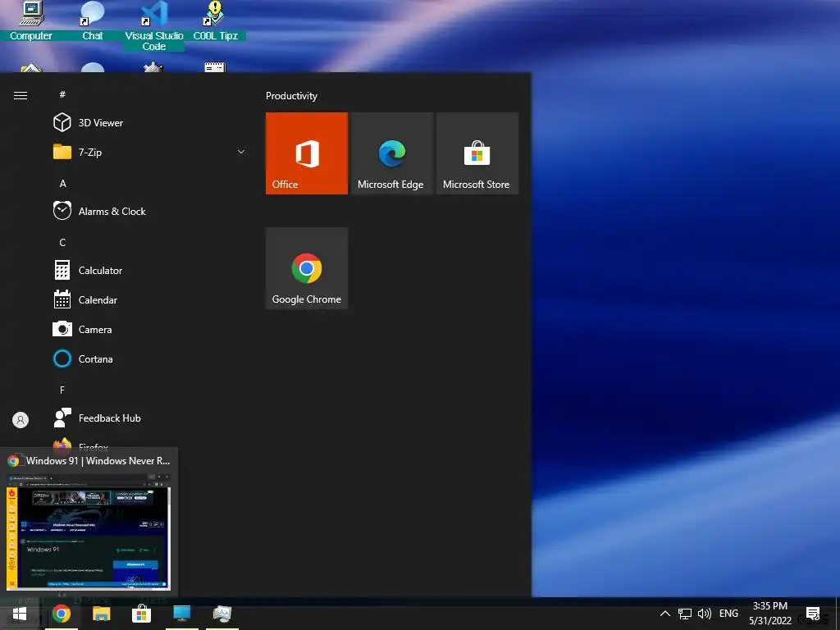Open the Action Center notification icon
Screen dimensions: 840x630
click(813, 614)
